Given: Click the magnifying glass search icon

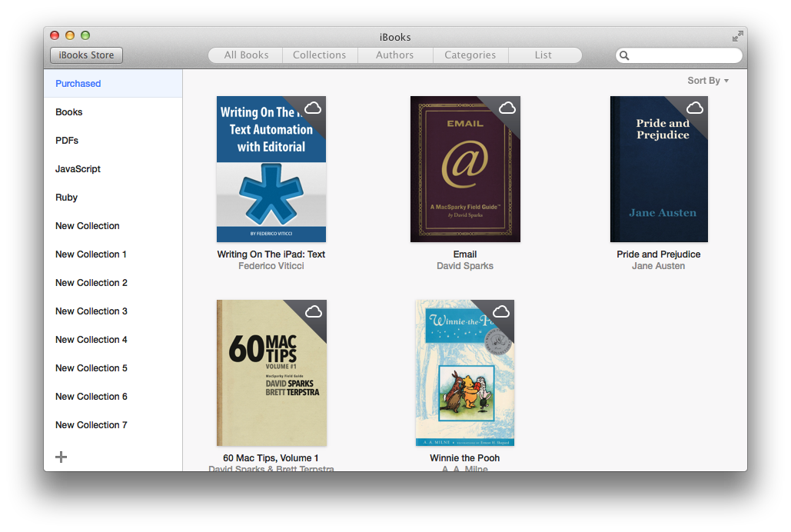Looking at the screenshot, I should tap(624, 55).
